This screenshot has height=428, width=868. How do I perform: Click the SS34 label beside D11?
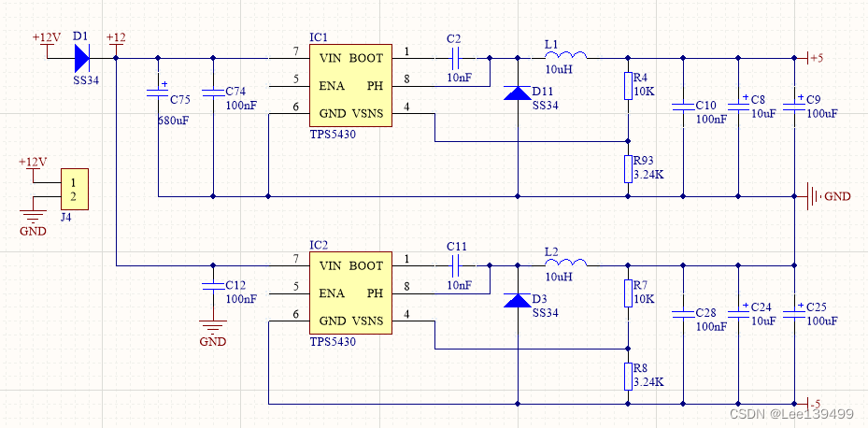click(546, 106)
